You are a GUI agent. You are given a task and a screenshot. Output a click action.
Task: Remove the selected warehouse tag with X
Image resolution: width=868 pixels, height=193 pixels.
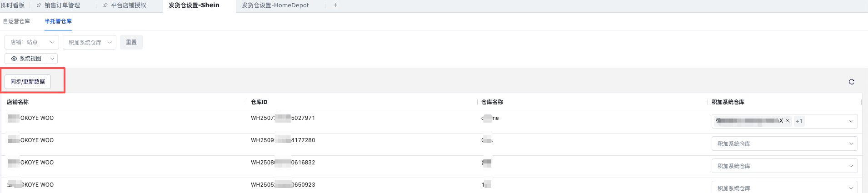[x=788, y=121]
